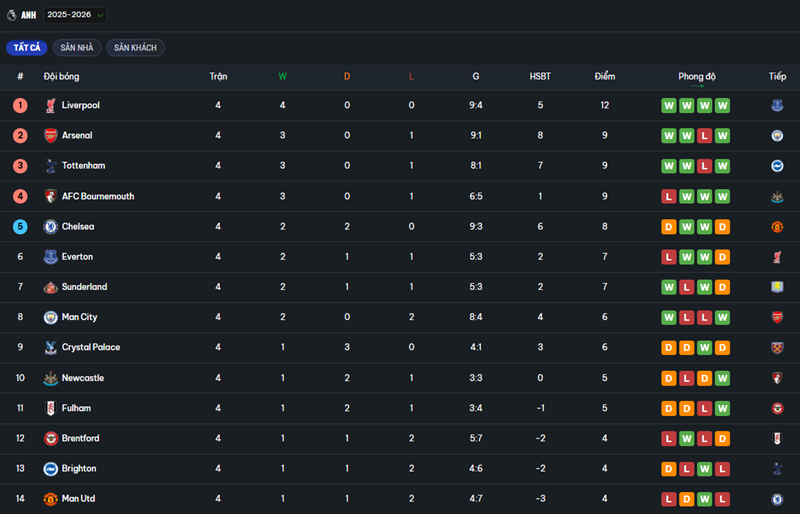Click the Man City club crest icon

pyautogui.click(x=50, y=317)
